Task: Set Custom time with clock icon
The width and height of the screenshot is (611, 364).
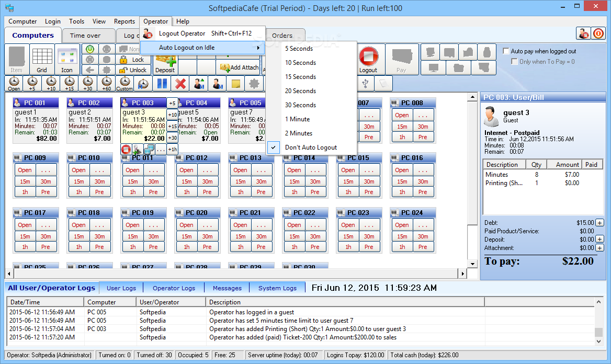Action: (x=125, y=83)
